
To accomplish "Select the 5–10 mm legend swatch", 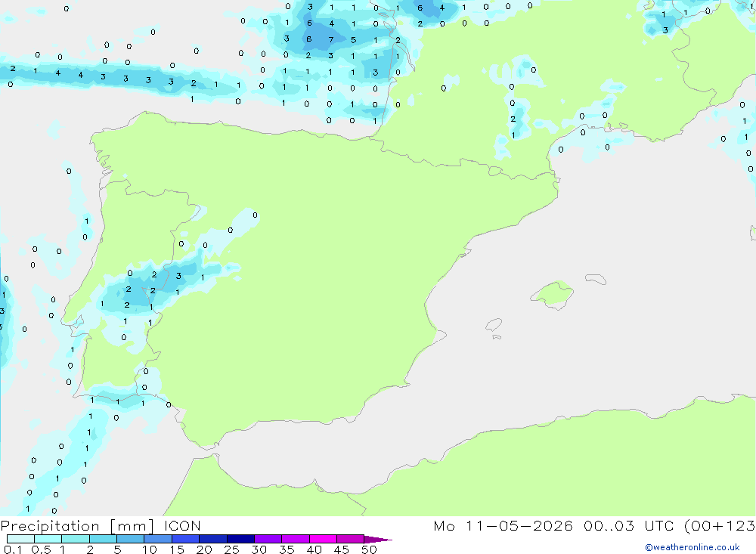I will click(131, 539).
